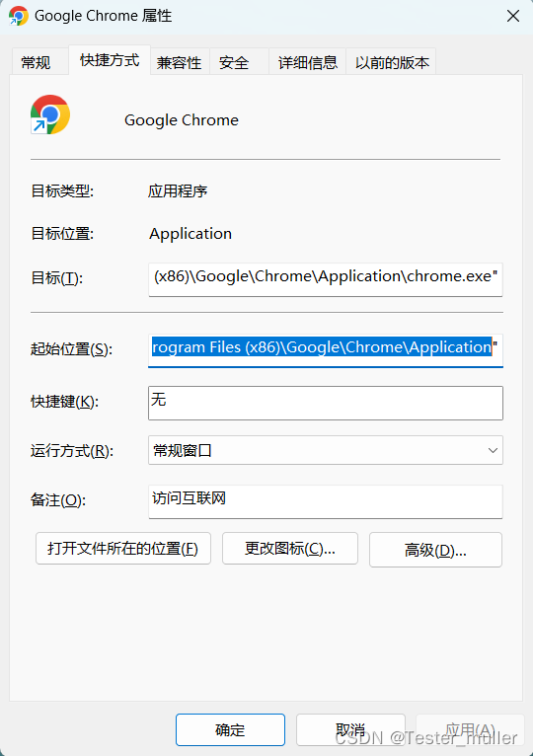The width and height of the screenshot is (533, 756).
Task: Click the 取消 cancel button
Action: [x=350, y=729]
